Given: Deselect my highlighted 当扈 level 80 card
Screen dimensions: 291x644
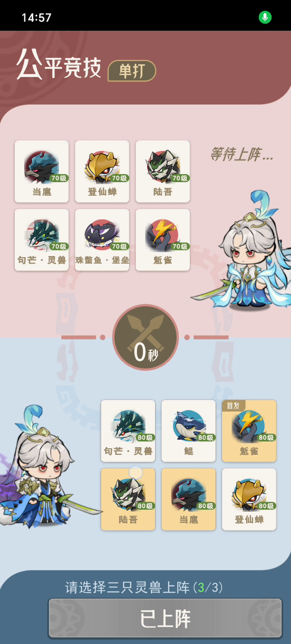Looking at the screenshot, I should pos(189,500).
